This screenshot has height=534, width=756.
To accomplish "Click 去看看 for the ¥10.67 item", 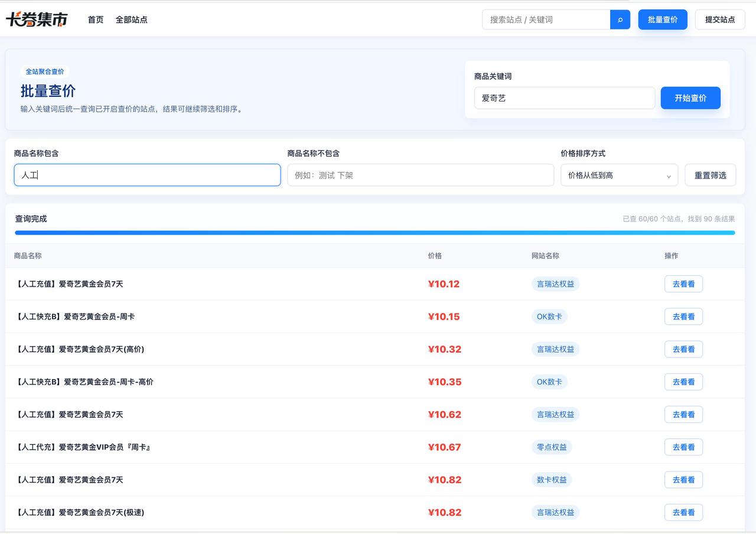I will coord(683,447).
